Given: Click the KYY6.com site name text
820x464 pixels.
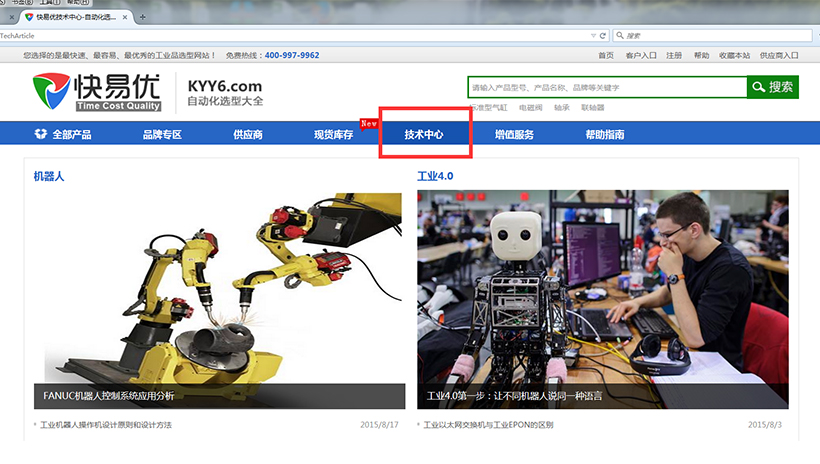Looking at the screenshot, I should point(225,86).
